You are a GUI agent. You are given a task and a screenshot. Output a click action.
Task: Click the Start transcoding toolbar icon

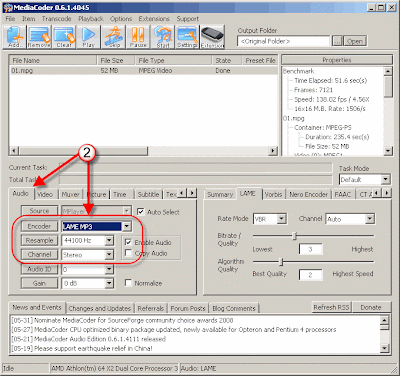tap(163, 37)
